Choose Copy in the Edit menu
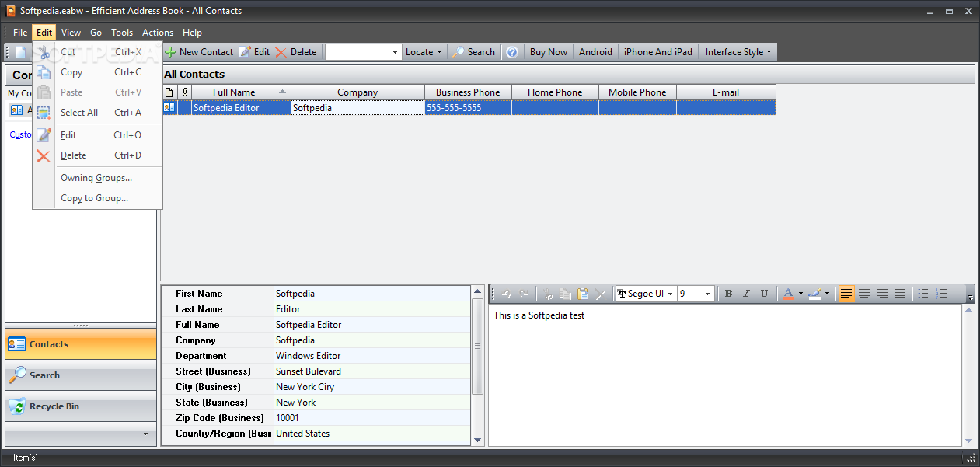Screen dimensions: 980x467 97,72
